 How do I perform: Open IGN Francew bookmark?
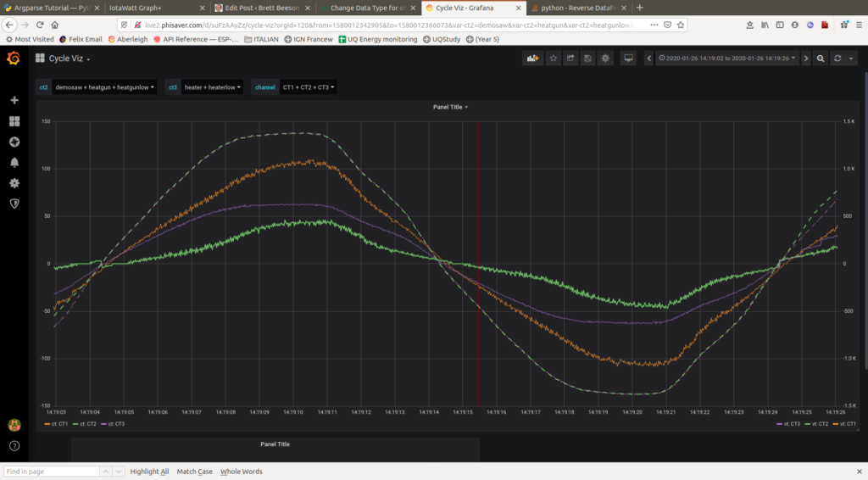coord(309,39)
